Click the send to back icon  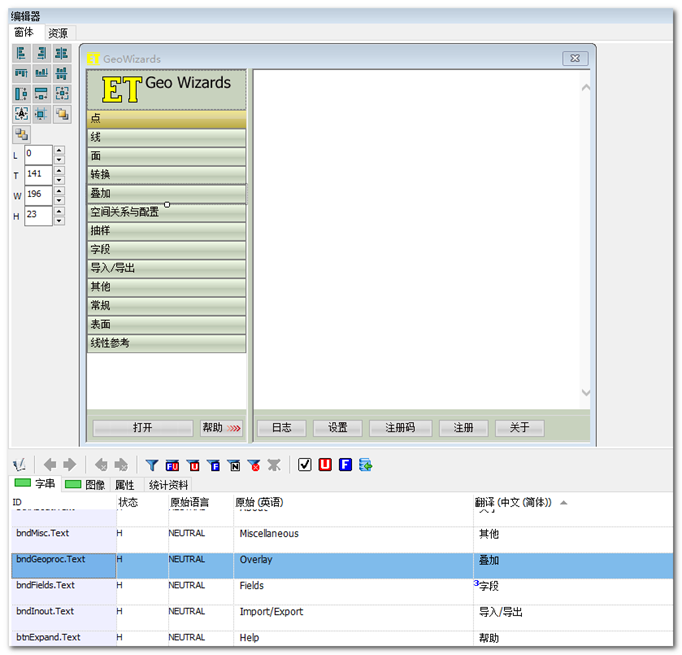[x=21, y=134]
